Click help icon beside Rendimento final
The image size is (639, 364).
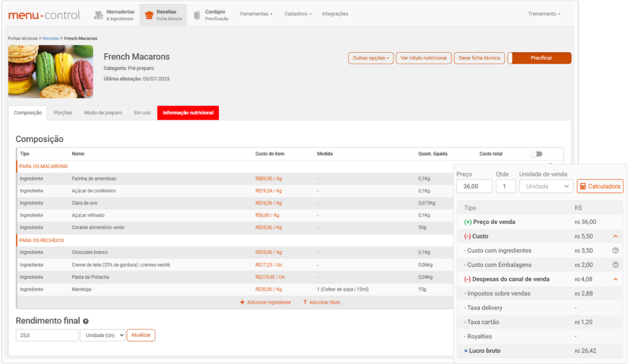click(x=86, y=321)
